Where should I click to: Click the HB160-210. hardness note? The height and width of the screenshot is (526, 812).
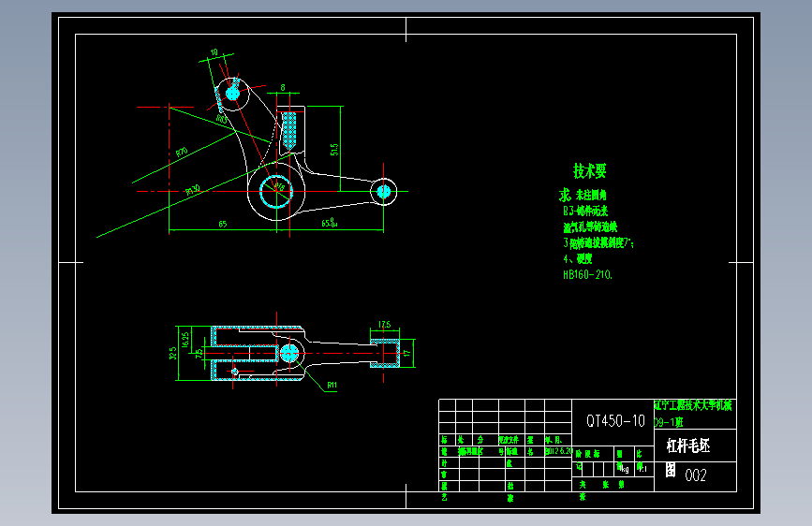588,275
